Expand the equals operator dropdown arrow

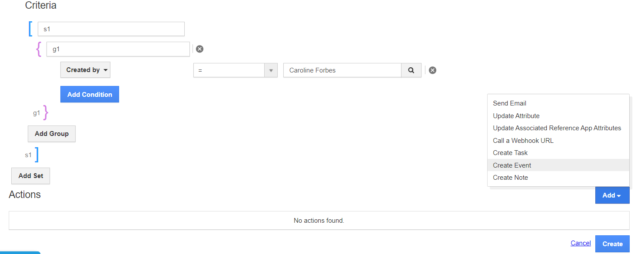coord(271,70)
